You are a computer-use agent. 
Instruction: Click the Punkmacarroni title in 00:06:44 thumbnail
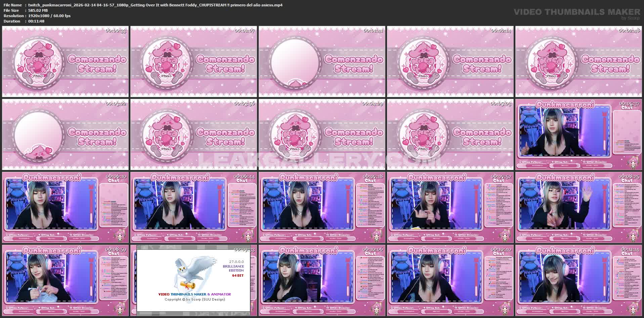[180, 177]
